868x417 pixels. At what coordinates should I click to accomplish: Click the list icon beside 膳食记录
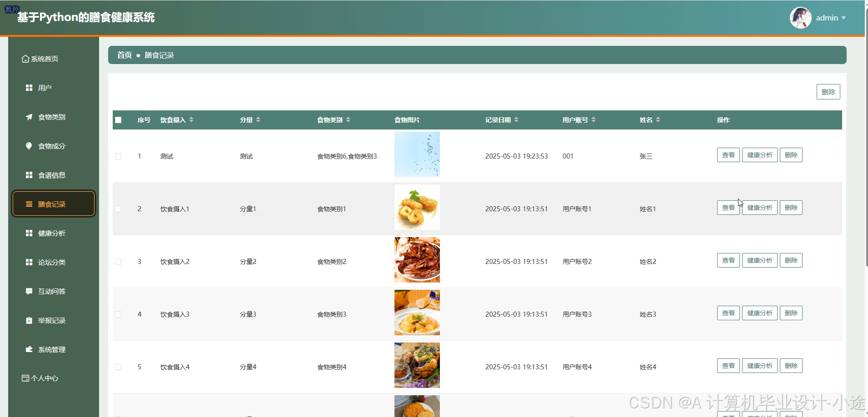tap(29, 204)
